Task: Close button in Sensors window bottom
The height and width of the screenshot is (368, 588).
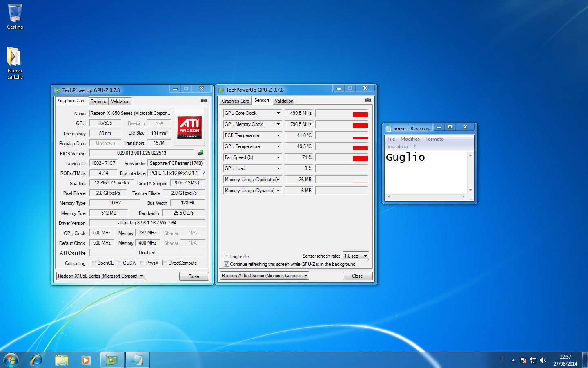Action: pyautogui.click(x=358, y=276)
